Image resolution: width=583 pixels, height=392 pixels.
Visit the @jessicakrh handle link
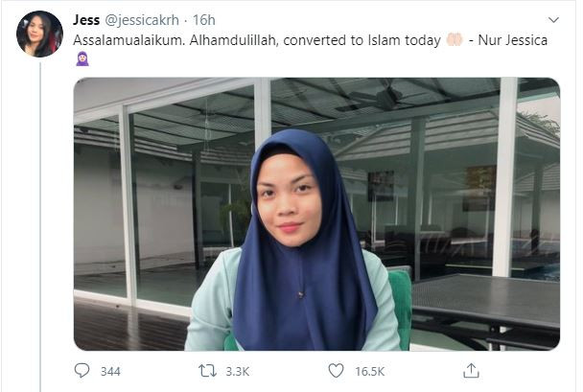tap(142, 20)
